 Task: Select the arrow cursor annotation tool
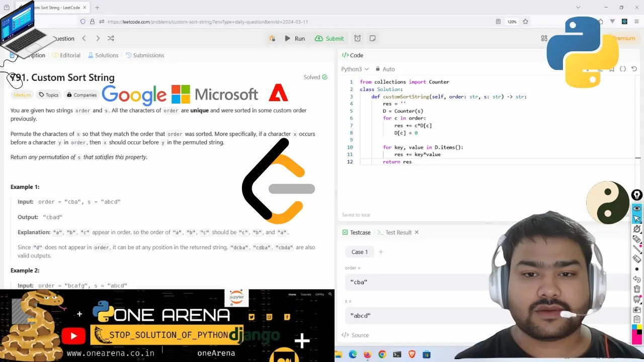pos(637,218)
